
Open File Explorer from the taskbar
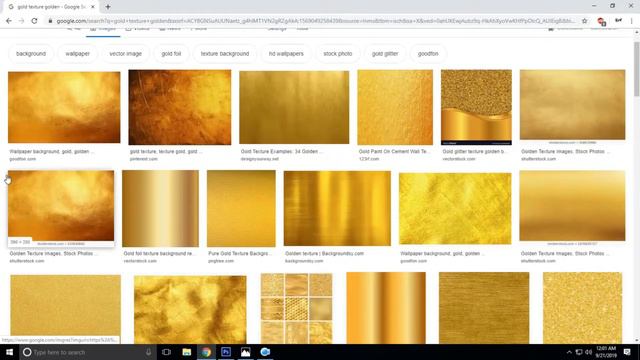(x=187, y=352)
